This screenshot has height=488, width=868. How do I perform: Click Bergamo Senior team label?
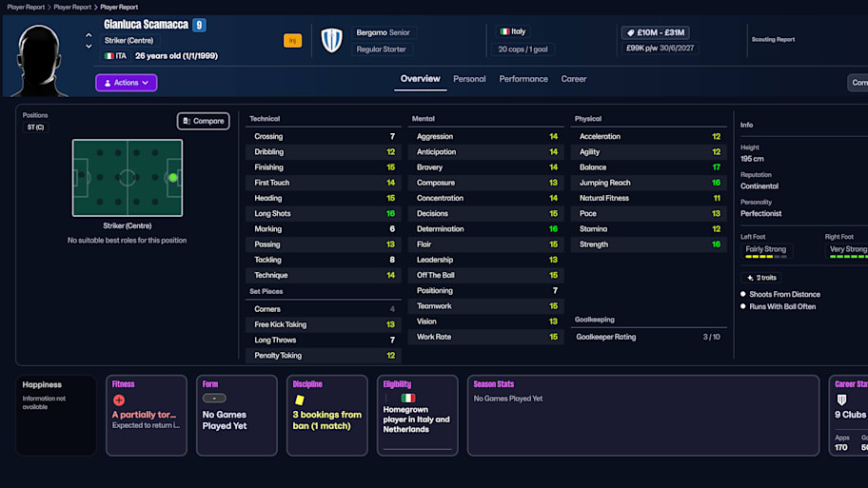383,32
